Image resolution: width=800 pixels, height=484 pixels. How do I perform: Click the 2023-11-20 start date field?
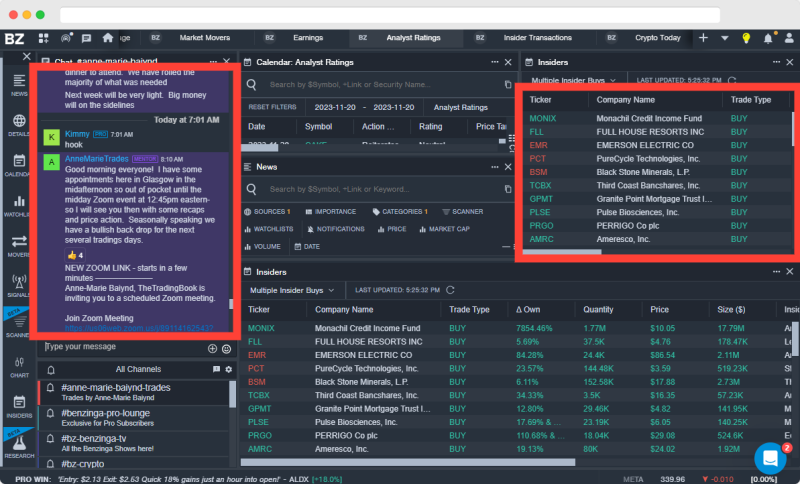(335, 107)
